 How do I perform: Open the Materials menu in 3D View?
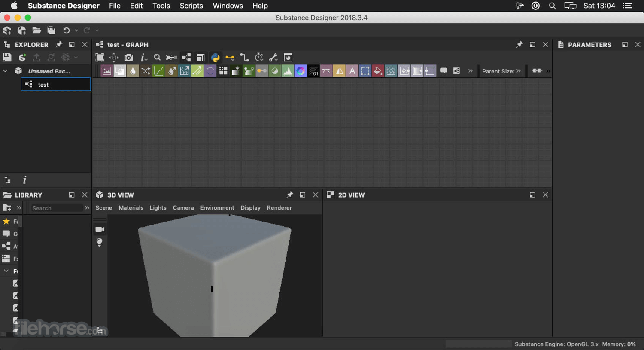tap(131, 208)
